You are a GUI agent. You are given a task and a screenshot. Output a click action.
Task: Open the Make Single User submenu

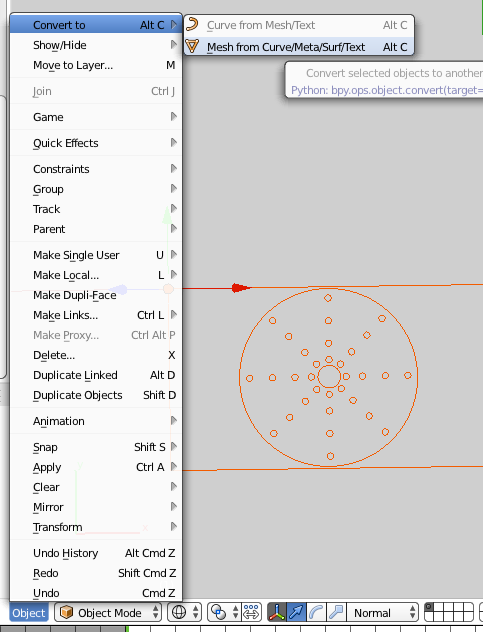coord(96,255)
